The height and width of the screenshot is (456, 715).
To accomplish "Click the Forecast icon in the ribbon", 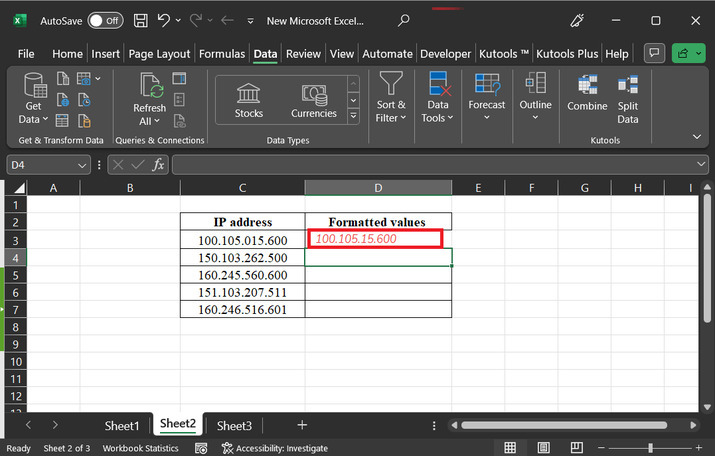I will (x=487, y=84).
